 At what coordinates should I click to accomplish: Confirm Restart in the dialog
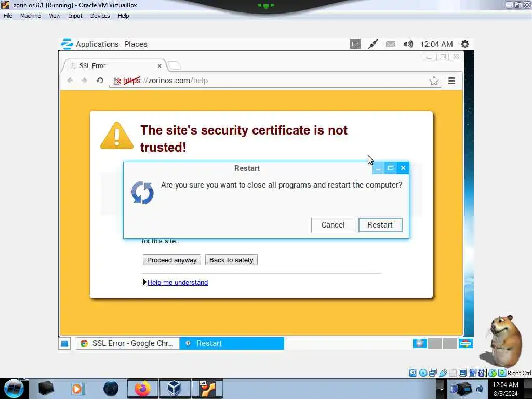coord(380,225)
